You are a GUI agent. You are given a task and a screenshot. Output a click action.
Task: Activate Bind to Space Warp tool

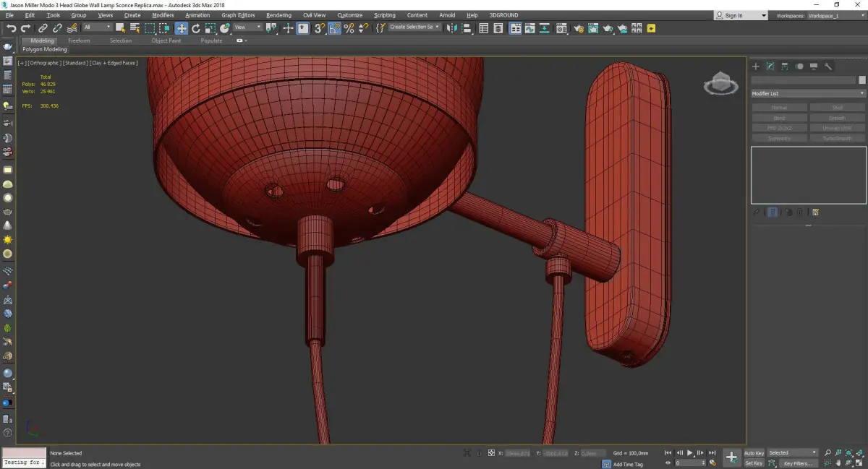pos(72,28)
